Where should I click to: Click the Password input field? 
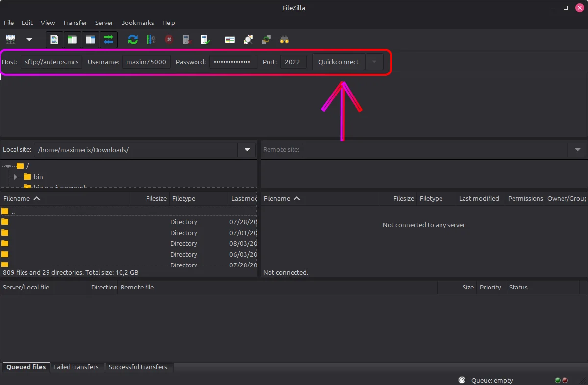coord(233,62)
